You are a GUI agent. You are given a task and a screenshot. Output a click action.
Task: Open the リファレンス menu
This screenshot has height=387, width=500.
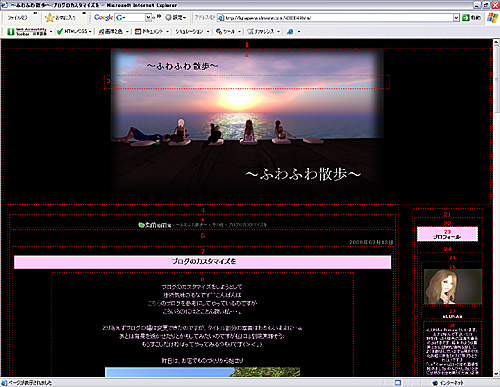point(263,31)
